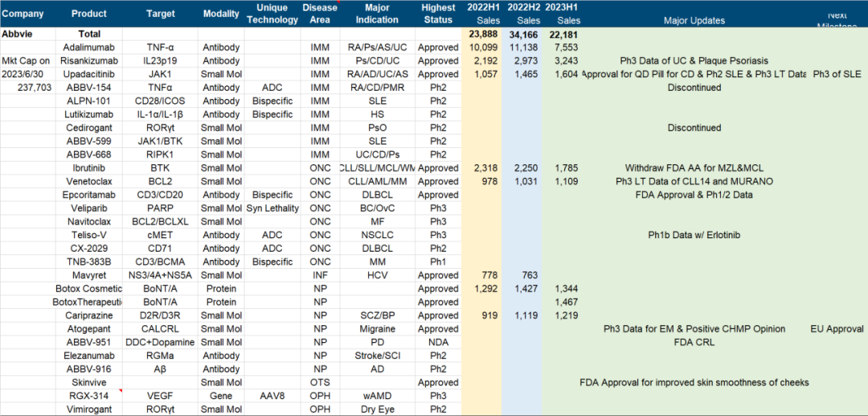Image resolution: width=868 pixels, height=416 pixels.
Task: Select the Stroke/SCI indication cell
Action: pyautogui.click(x=377, y=355)
